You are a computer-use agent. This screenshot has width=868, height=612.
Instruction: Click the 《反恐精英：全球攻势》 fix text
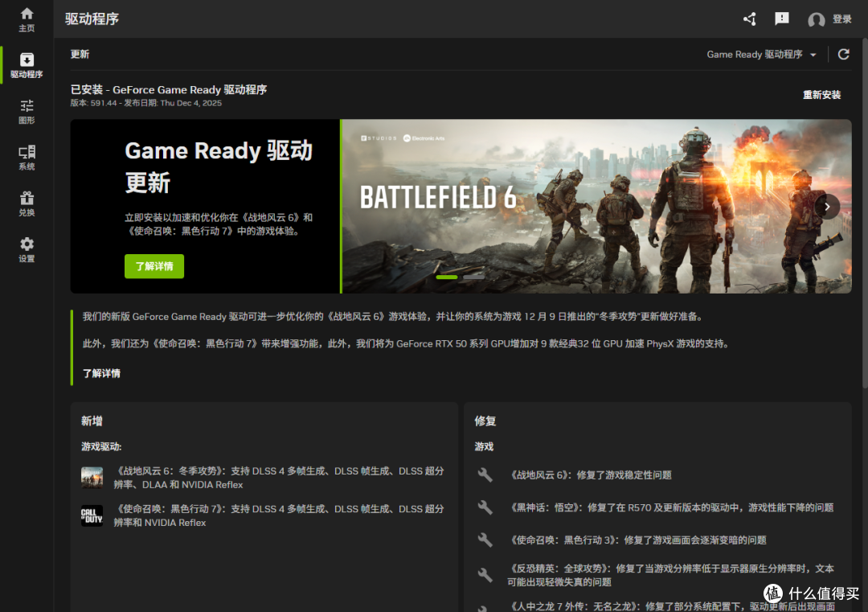click(670, 575)
